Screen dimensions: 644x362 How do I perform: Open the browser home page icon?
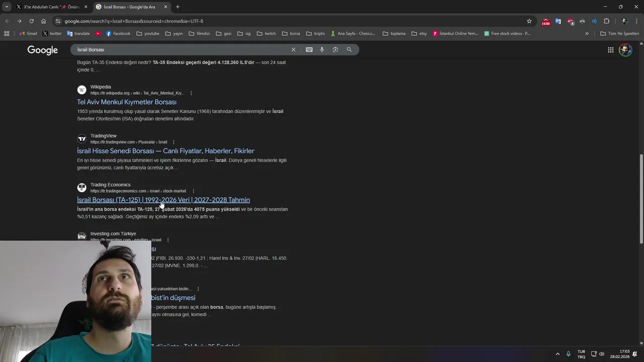tap(43, 21)
